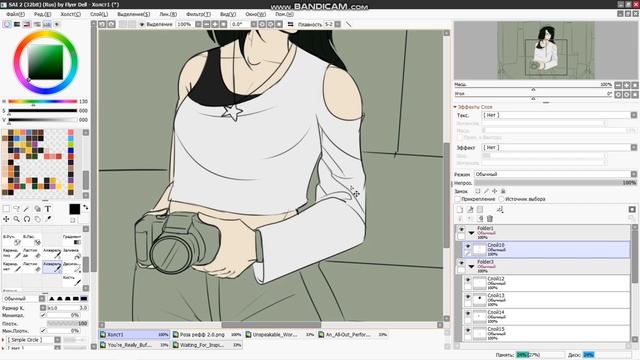Switch to the Холст1 canvas tab
The image size is (640, 360).
134,334
